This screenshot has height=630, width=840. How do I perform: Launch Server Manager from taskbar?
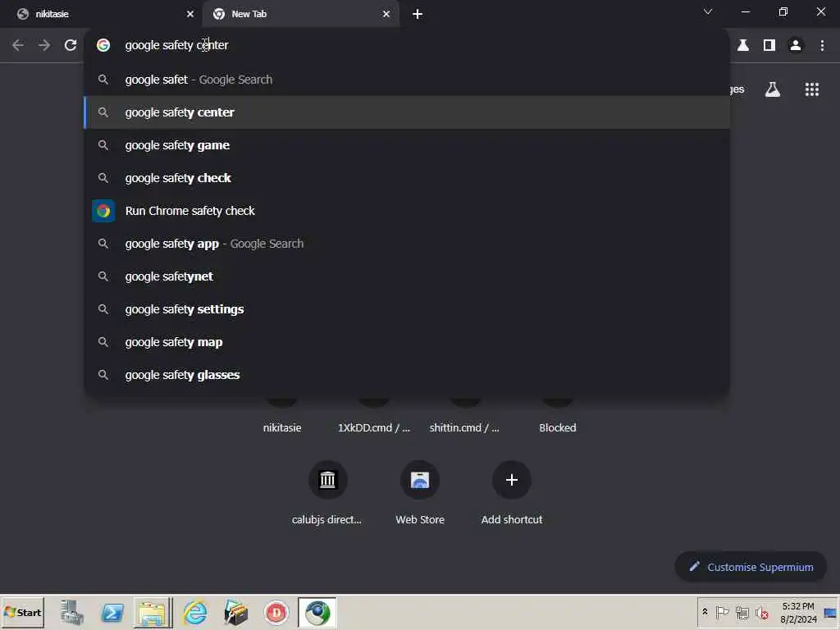tap(72, 612)
